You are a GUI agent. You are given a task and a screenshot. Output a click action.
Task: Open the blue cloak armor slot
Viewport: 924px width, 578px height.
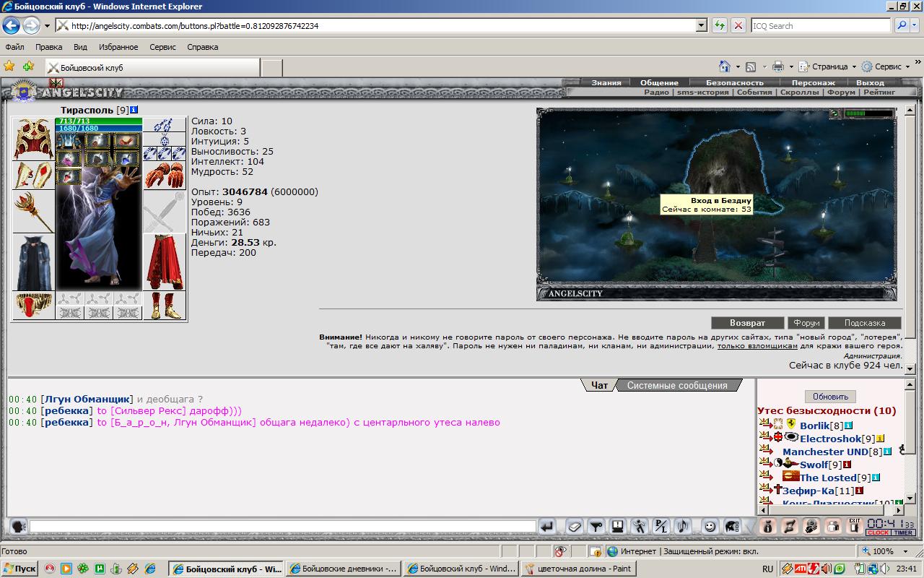(x=34, y=262)
